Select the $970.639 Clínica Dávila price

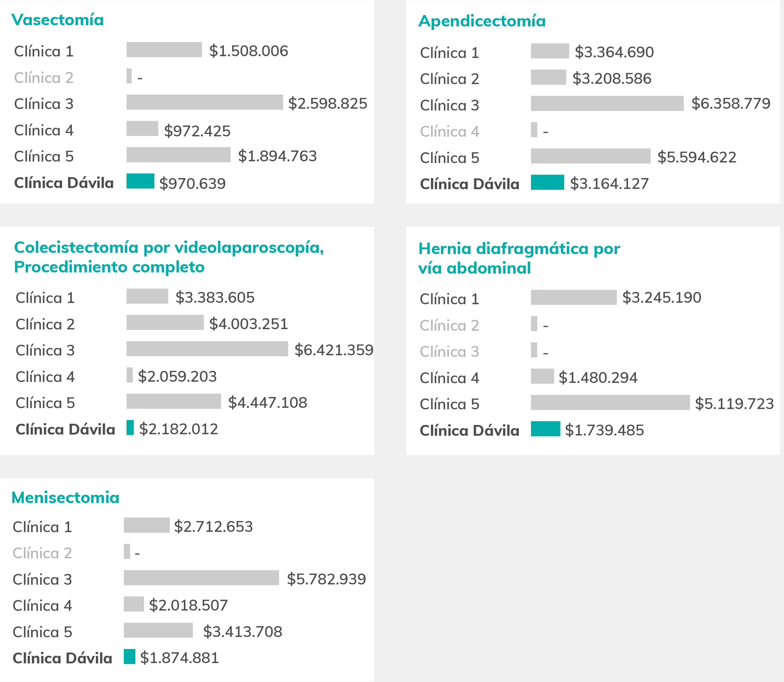[x=193, y=183]
